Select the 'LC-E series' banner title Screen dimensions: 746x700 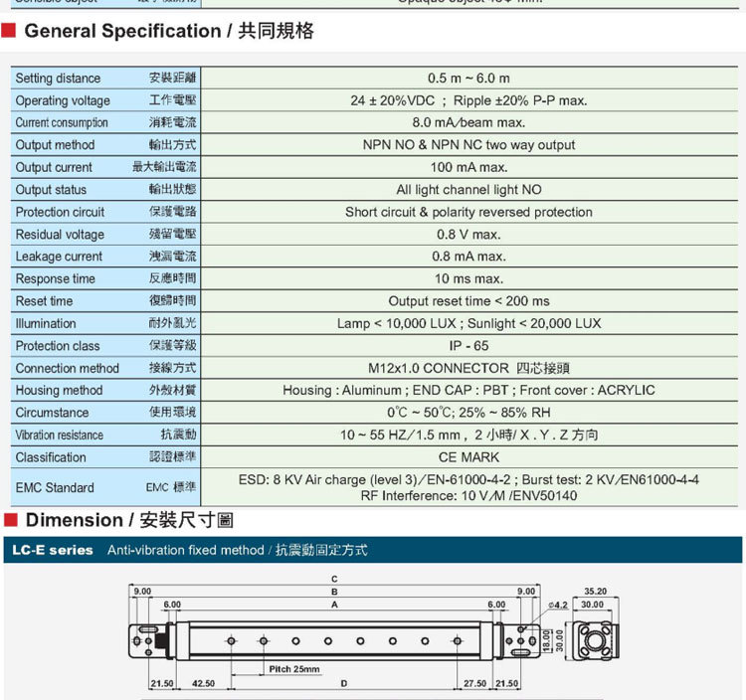tap(54, 550)
